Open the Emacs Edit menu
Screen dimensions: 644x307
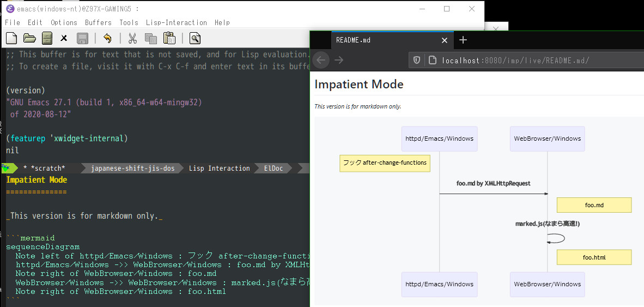coord(35,22)
